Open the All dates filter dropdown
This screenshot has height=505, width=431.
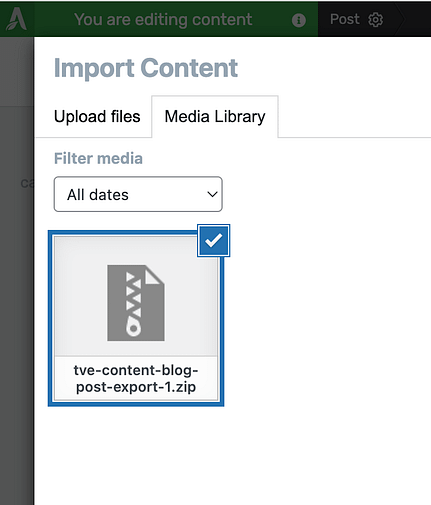pyautogui.click(x=138, y=194)
